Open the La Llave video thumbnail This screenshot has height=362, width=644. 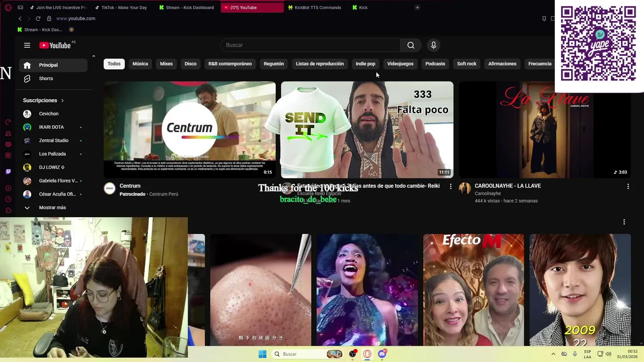(x=545, y=130)
